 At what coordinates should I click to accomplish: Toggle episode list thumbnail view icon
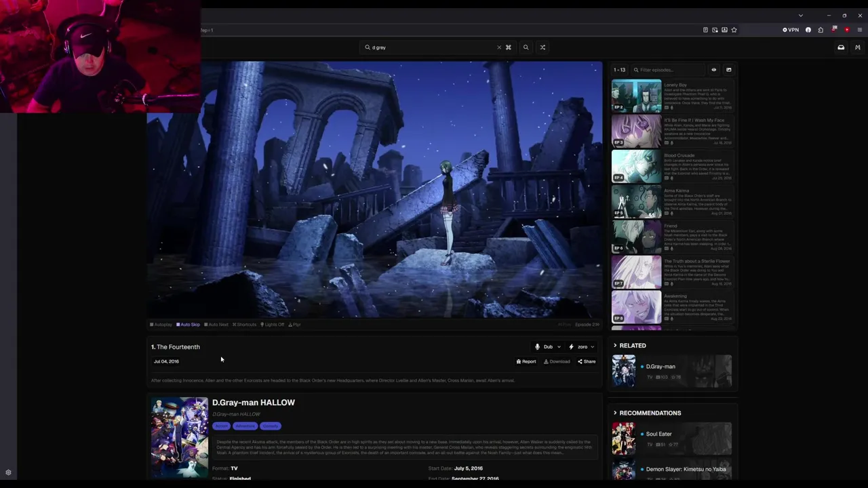point(729,70)
